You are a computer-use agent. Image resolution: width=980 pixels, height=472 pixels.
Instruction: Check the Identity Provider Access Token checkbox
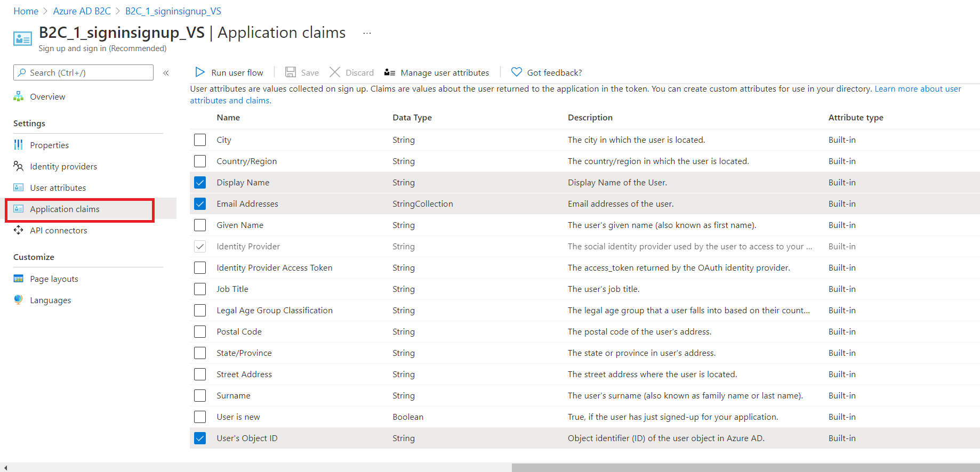coord(200,267)
